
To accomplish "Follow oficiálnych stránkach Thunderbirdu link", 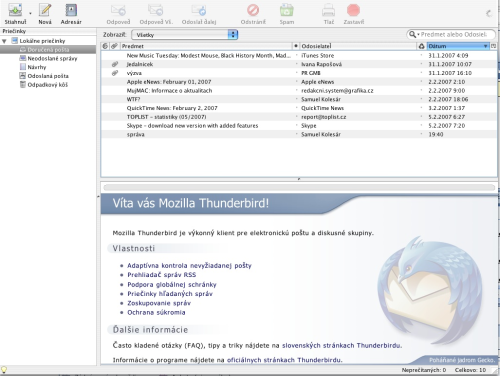I will click(x=284, y=360).
